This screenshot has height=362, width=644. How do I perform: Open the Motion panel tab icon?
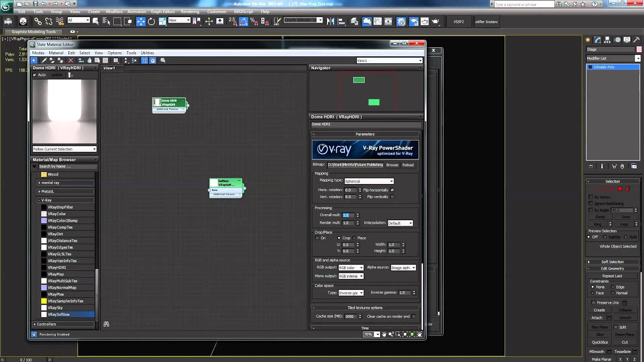tap(618, 40)
